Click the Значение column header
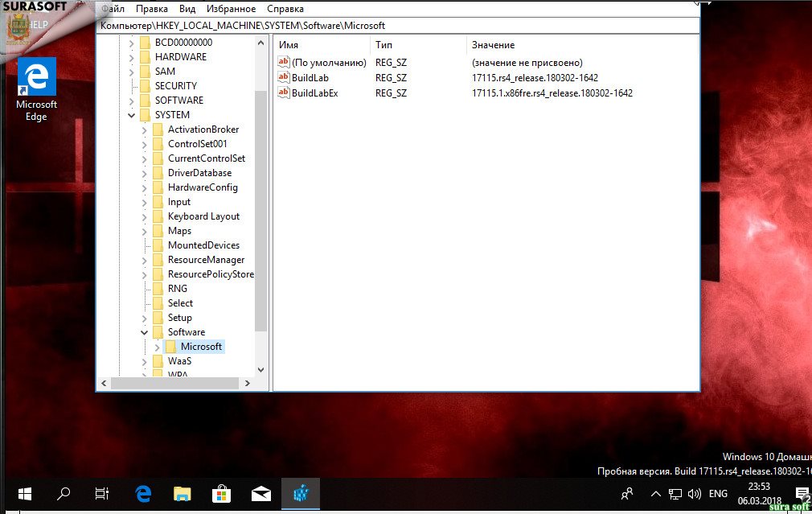 (x=493, y=45)
